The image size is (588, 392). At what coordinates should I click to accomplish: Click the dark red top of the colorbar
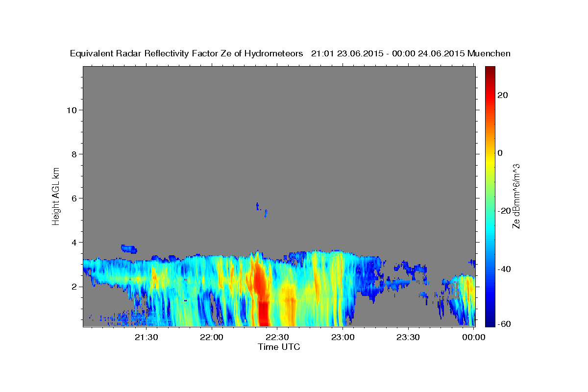tap(490, 70)
